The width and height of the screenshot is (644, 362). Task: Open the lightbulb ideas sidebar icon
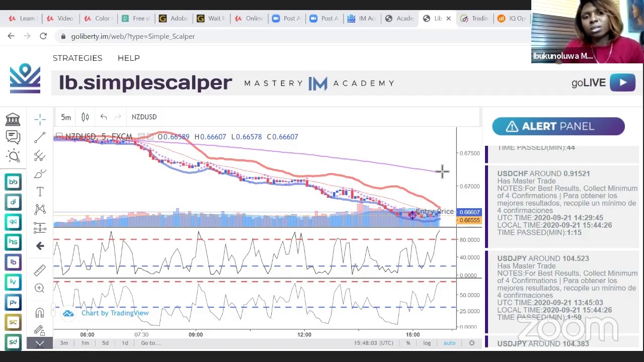(13, 156)
